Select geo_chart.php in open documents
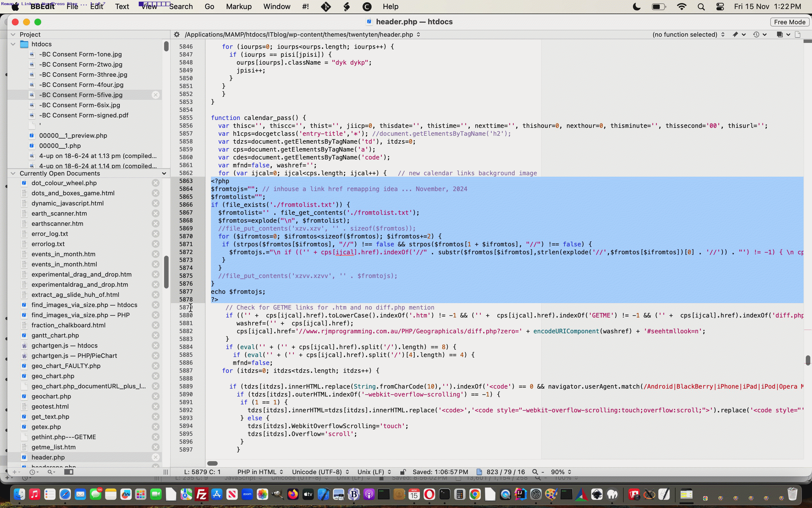This screenshot has width=812, height=508. (x=53, y=376)
